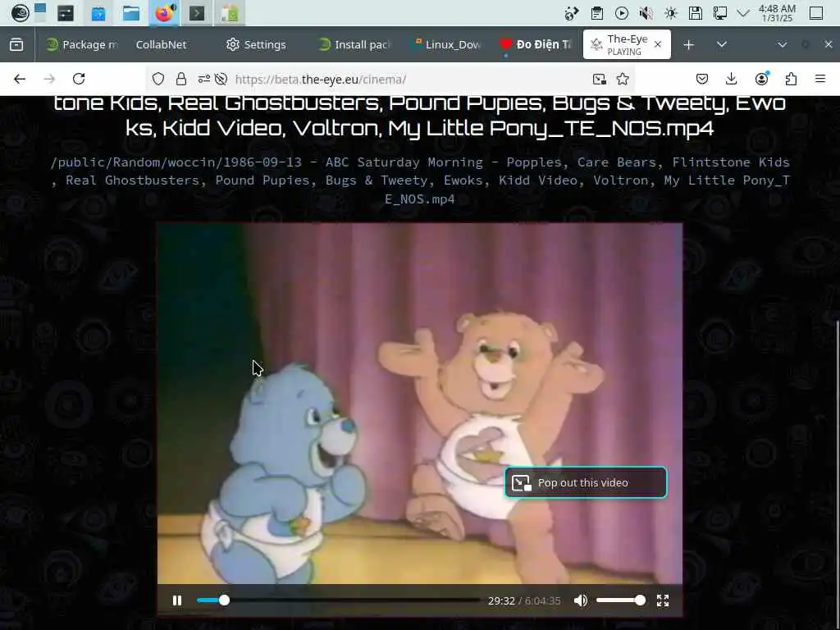Screen dimensions: 840x630
Task: Switch to the Đo Điện tab
Action: [536, 44]
